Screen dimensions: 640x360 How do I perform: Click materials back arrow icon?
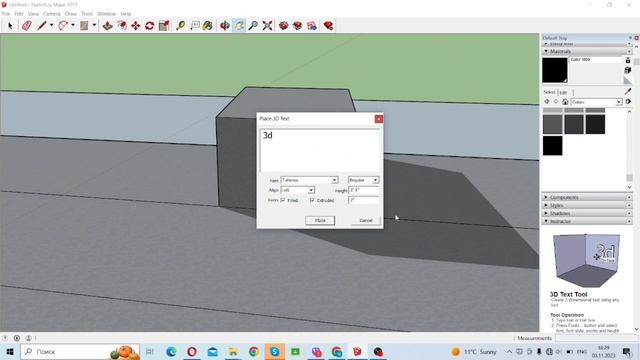tap(547, 102)
